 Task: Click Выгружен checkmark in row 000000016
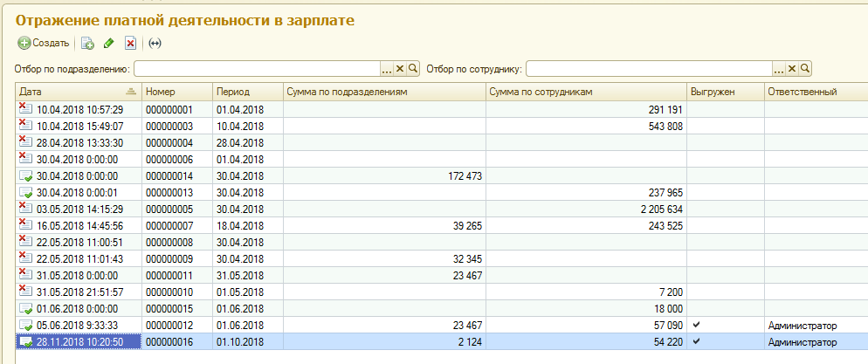point(696,342)
